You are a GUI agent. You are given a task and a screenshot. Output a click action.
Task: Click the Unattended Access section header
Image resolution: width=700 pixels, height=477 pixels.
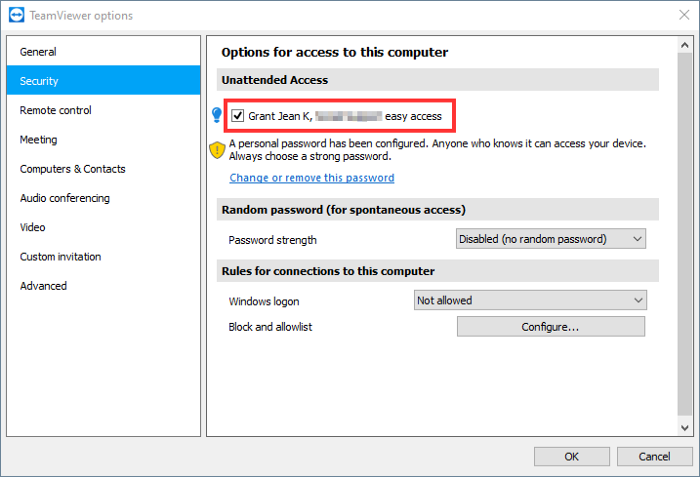(438, 80)
